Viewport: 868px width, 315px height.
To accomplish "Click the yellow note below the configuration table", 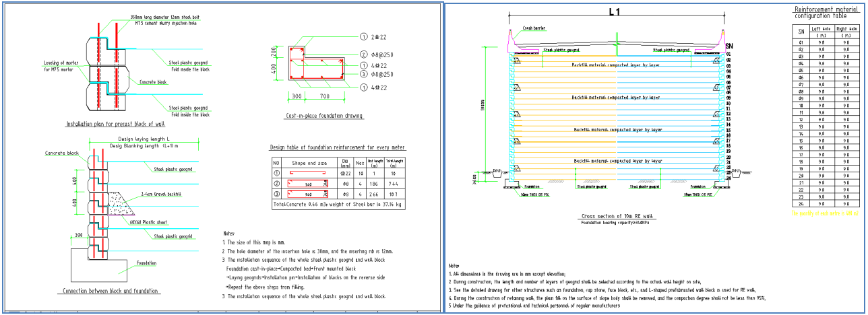I will click(830, 214).
